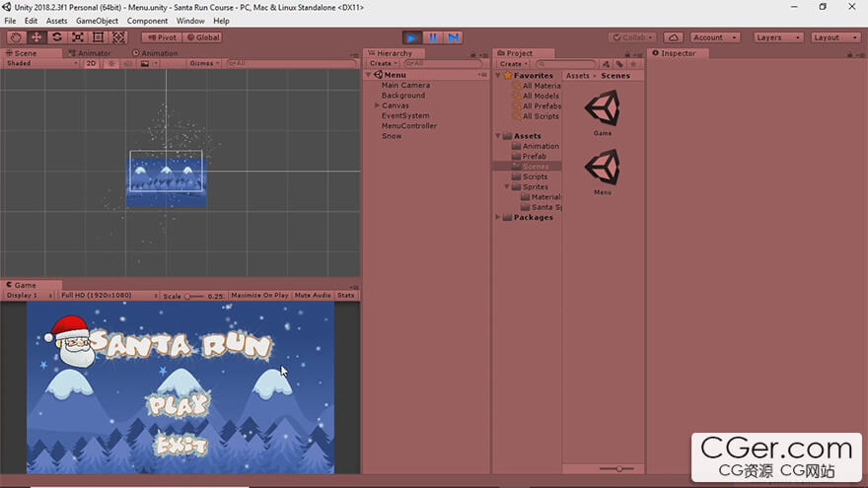Select All Prefabs favorite search
The height and width of the screenshot is (488, 868).
pyautogui.click(x=537, y=105)
